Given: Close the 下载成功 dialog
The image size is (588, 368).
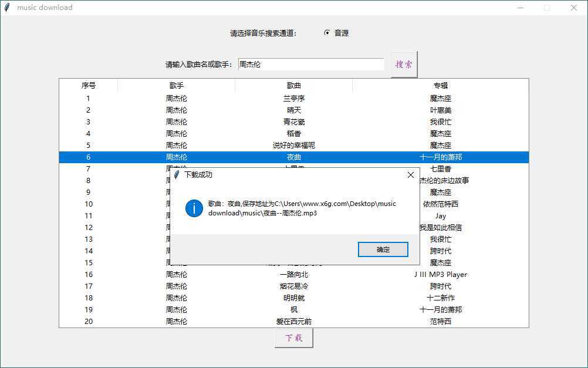Looking at the screenshot, I should 410,174.
